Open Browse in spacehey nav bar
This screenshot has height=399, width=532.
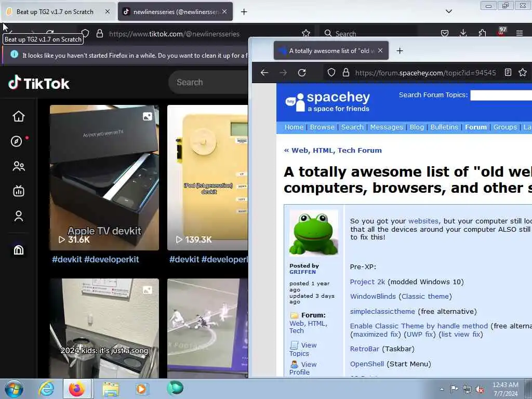(x=322, y=127)
